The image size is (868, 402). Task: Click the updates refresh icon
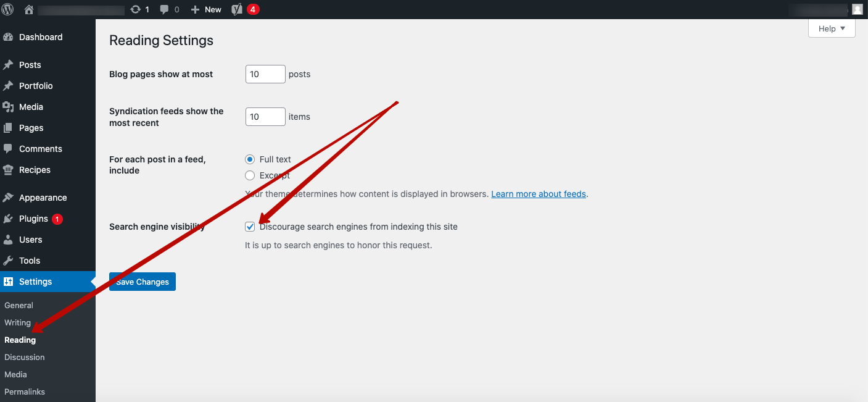click(x=136, y=9)
